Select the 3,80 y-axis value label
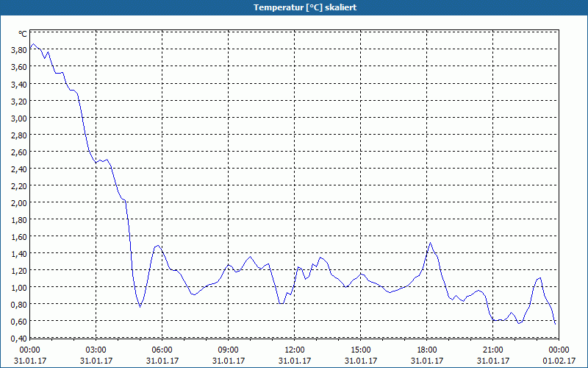This screenshot has height=368, width=588. tap(19, 50)
